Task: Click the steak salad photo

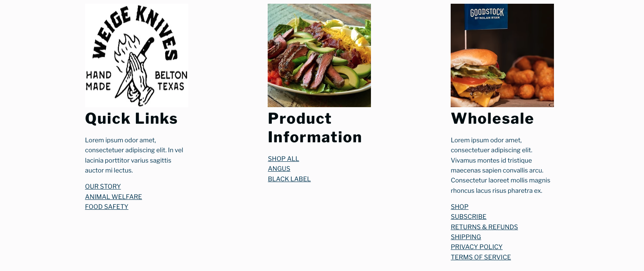Action: click(319, 55)
